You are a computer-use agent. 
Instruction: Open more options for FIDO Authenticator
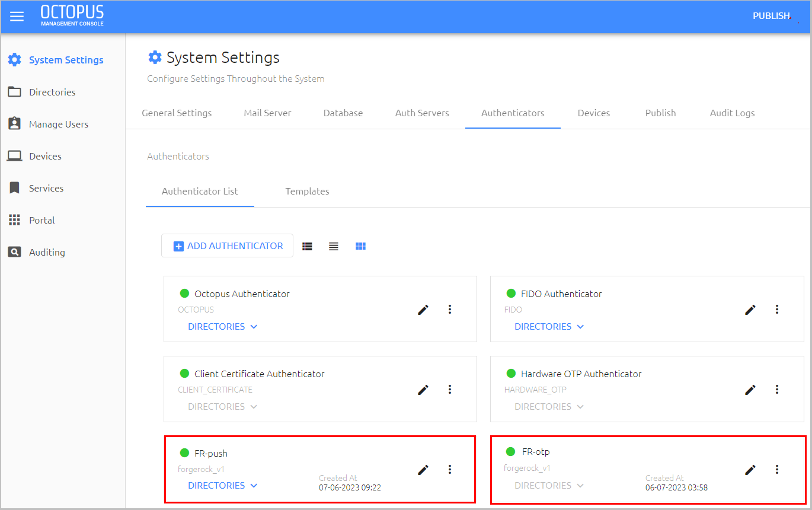[777, 309]
